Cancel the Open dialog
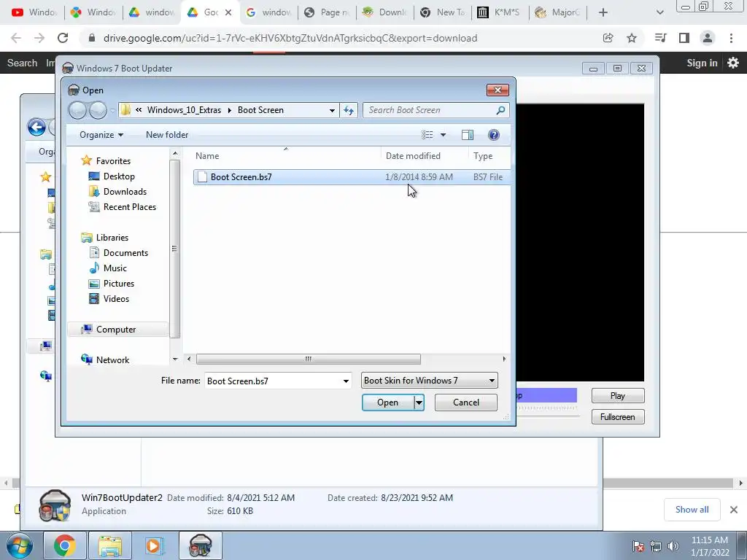Screen dimensions: 747x560 click(x=466, y=402)
